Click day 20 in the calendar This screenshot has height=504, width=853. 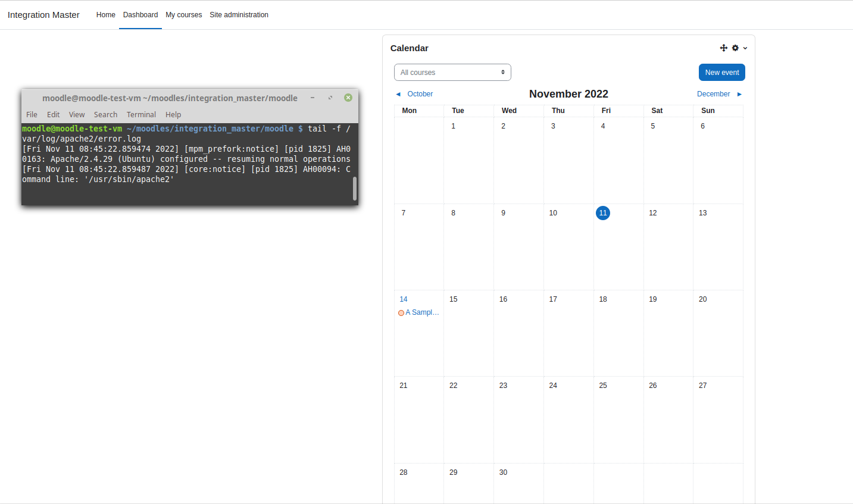click(703, 299)
